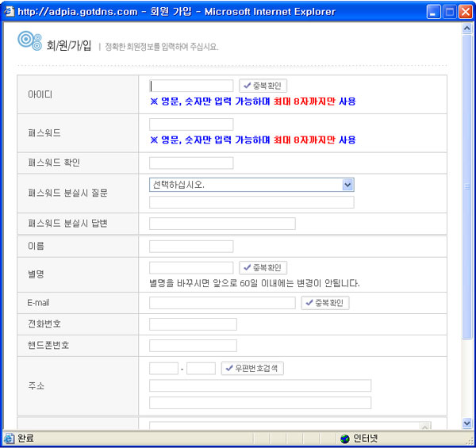
Task: Focus the E-mail address input field
Action: pos(222,303)
